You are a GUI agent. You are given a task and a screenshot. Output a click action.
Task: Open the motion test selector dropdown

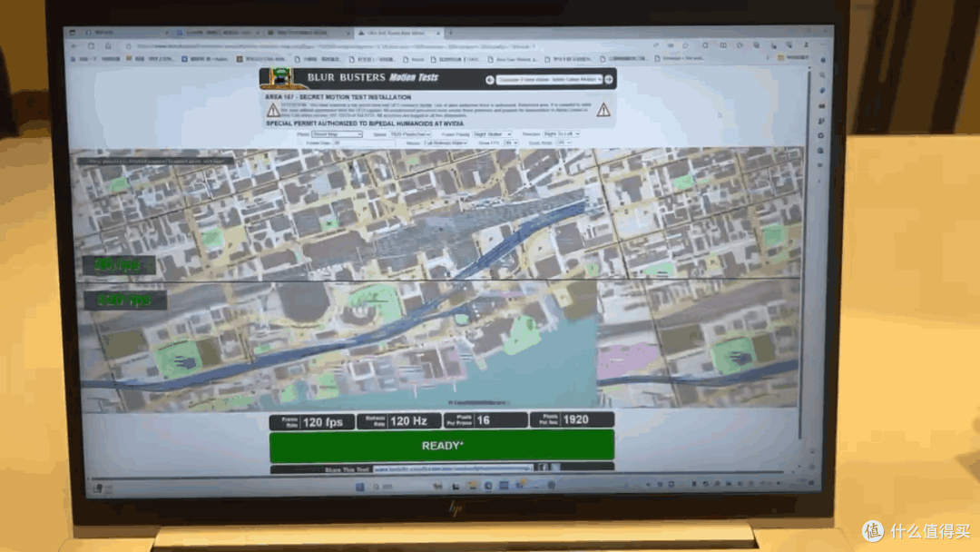tap(549, 79)
